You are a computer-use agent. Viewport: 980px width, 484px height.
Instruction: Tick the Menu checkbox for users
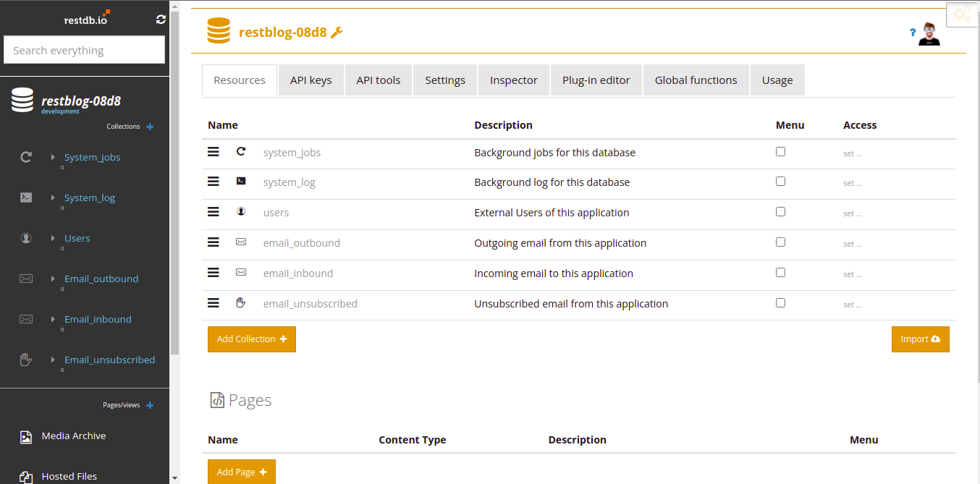(x=780, y=212)
